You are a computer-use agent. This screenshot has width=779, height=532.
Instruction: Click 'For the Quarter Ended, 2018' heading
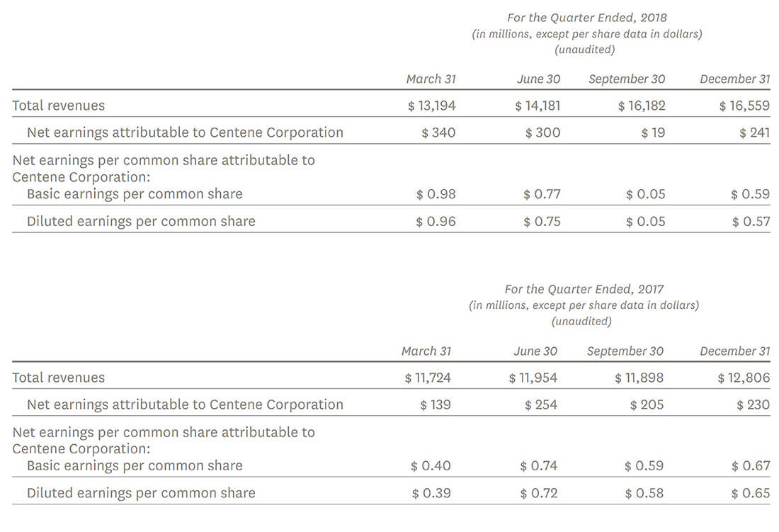(x=587, y=17)
